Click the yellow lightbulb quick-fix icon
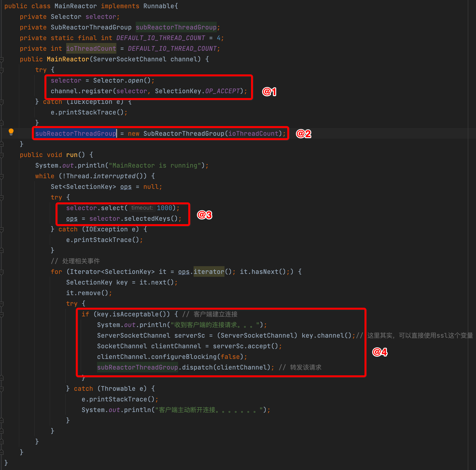The width and height of the screenshot is (476, 470). [11, 132]
